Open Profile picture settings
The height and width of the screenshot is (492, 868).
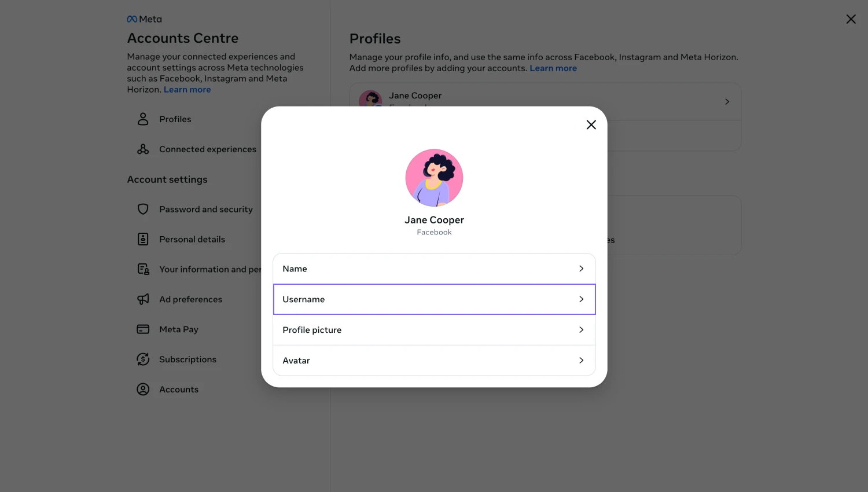click(435, 329)
